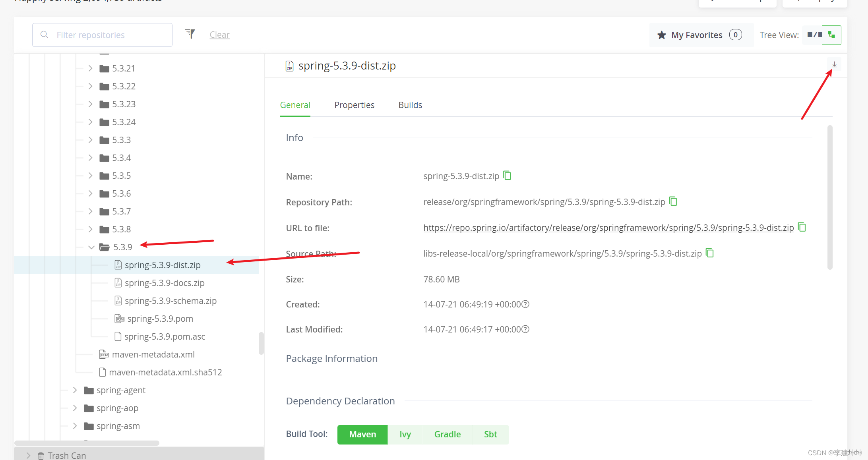Select maven-metadata.xml.sha512 in tree
Image resolution: width=868 pixels, height=460 pixels.
[x=165, y=372]
